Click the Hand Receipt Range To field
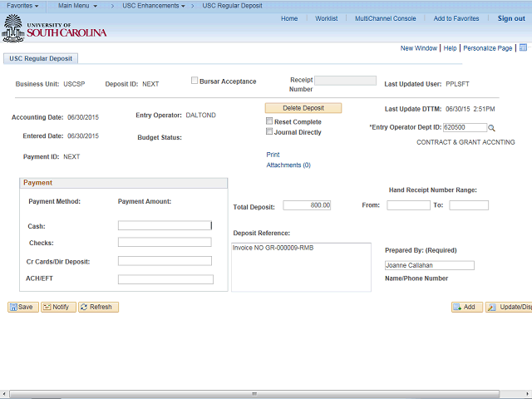The width and height of the screenshot is (532, 399). coord(469,205)
